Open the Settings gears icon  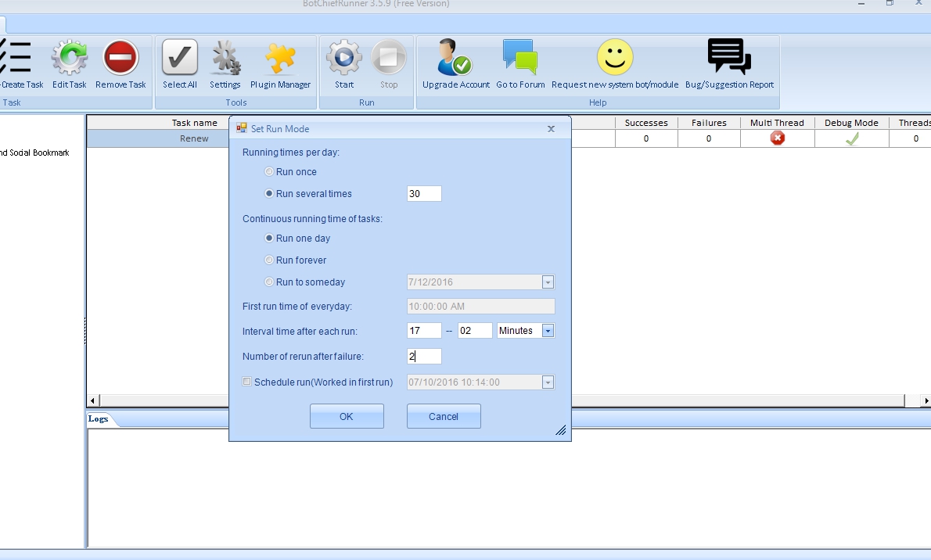[x=225, y=59]
